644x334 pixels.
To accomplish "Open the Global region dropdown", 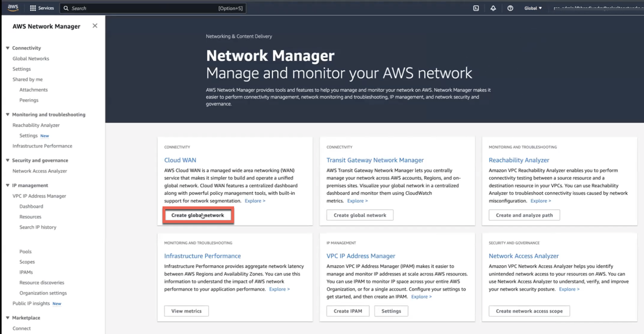I will (x=533, y=8).
